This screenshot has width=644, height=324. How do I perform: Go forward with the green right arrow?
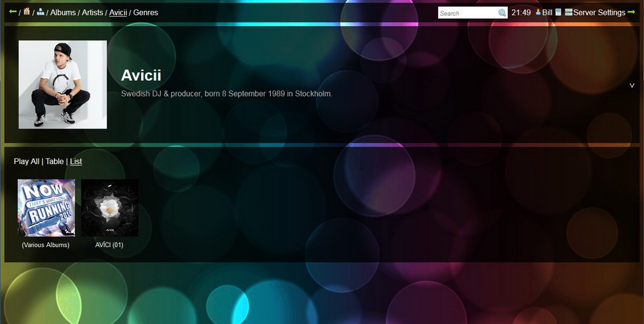tap(631, 12)
